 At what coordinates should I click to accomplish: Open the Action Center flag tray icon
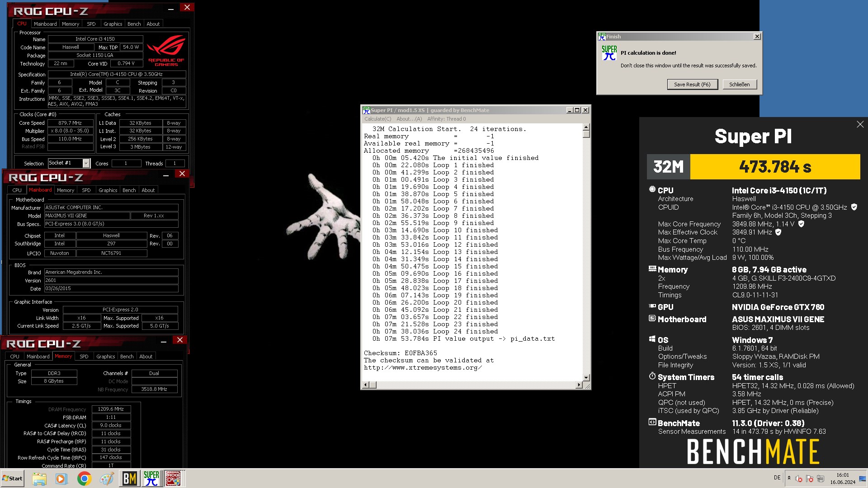[810, 479]
